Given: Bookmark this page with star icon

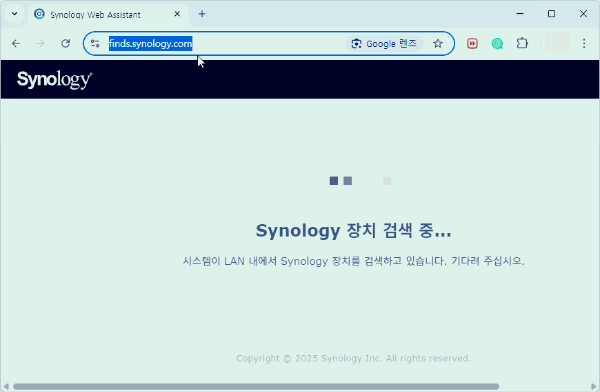Looking at the screenshot, I should click(438, 44).
